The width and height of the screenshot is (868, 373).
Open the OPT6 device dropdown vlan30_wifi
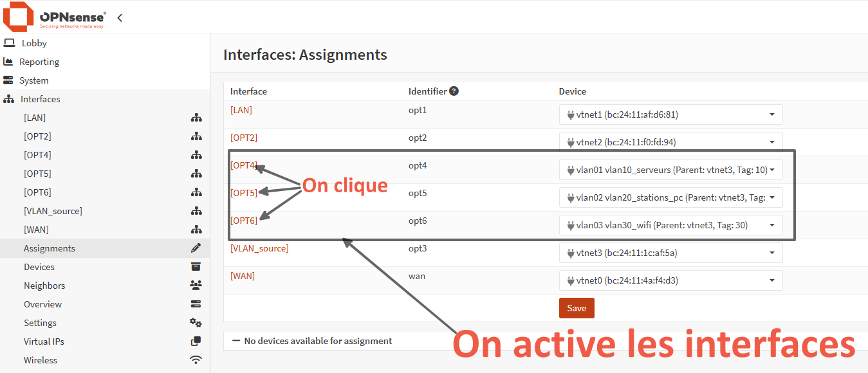670,226
